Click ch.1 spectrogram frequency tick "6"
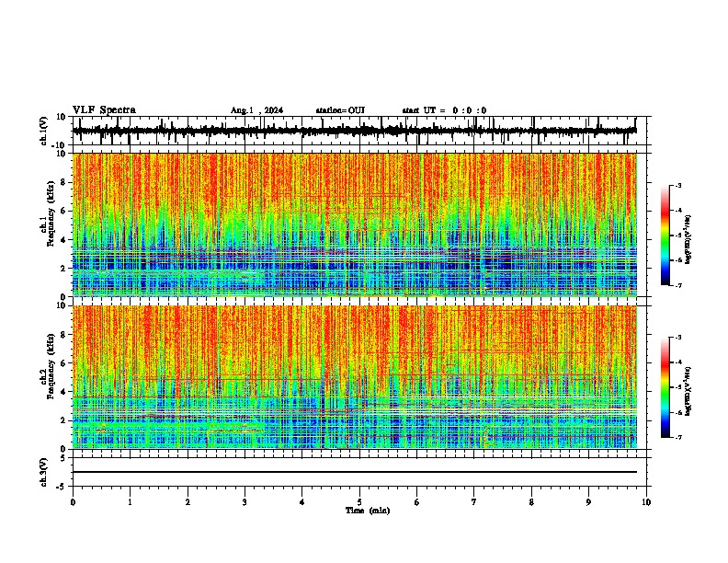This screenshot has height=563, width=728. point(63,211)
